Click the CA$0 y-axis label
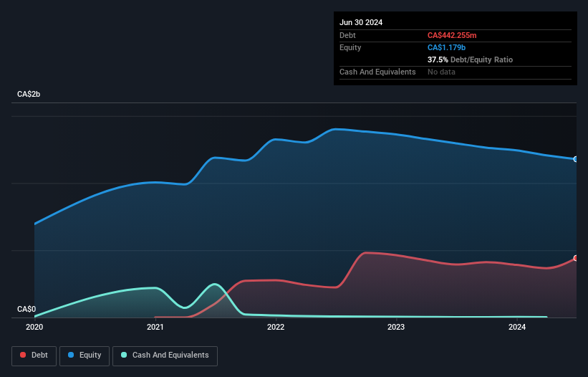Screen dimensions: 588x377 coord(26,309)
